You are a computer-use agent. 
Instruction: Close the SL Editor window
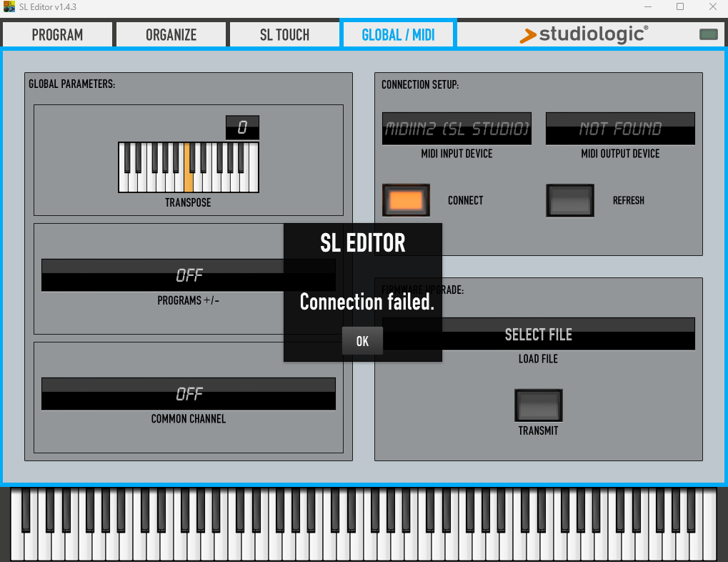713,6
